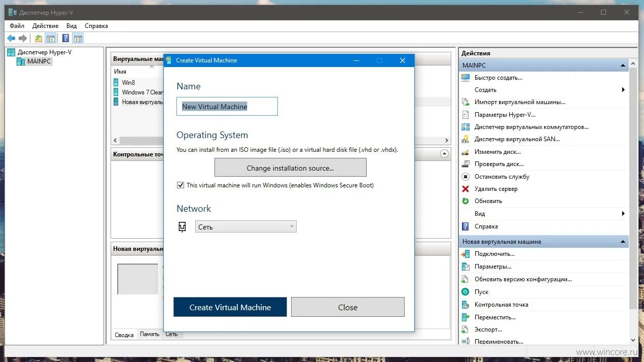Click the Проверить диск icon
The image size is (644, 362).
point(466,164)
